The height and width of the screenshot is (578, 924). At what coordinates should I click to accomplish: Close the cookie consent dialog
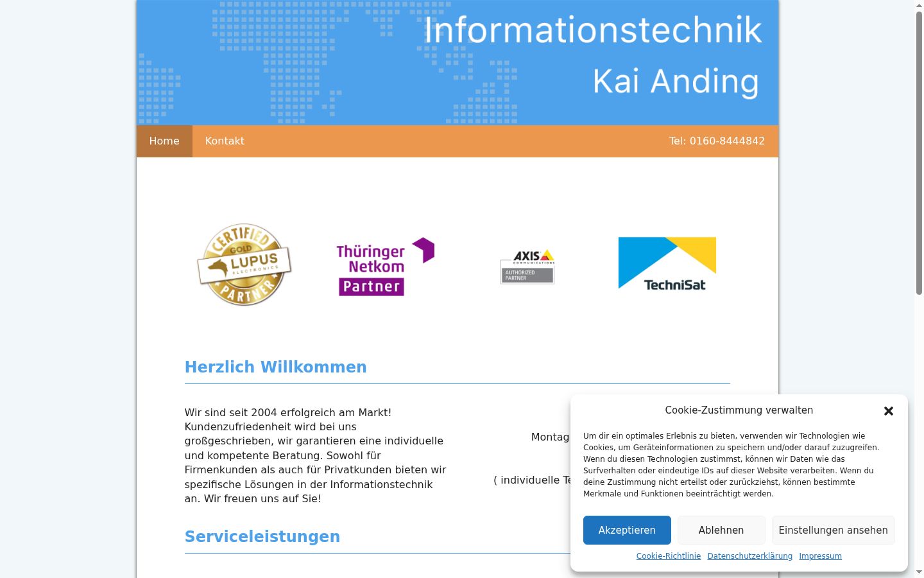coord(889,411)
